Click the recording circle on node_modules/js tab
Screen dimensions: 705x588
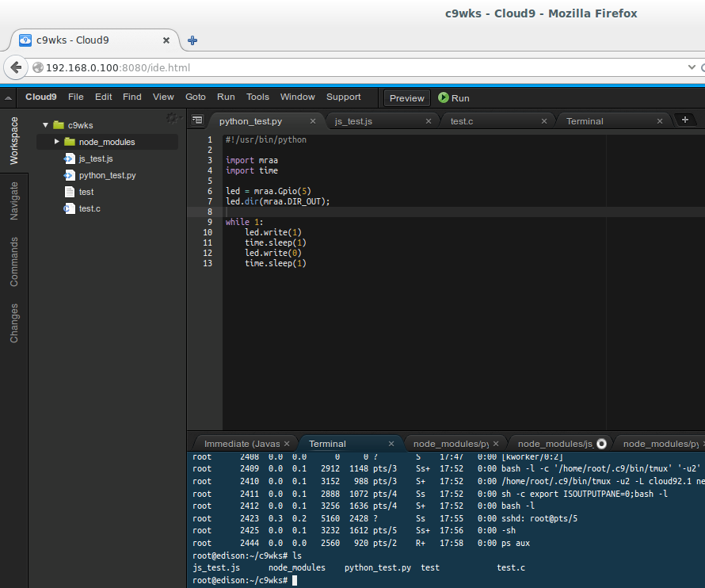click(601, 443)
